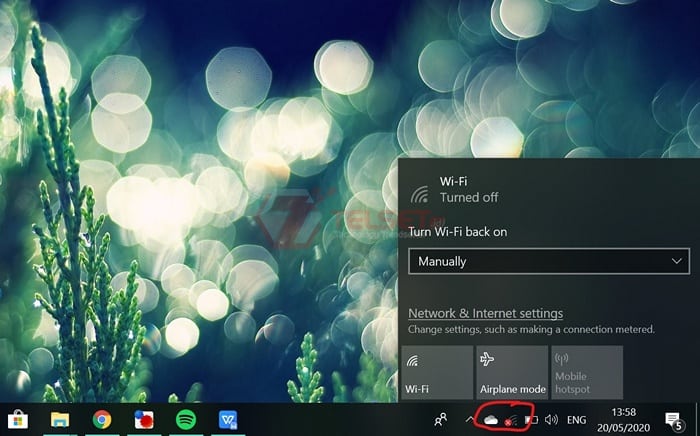This screenshot has width=700, height=436.
Task: Open File Explorer from the taskbar
Action: pyautogui.click(x=60, y=420)
